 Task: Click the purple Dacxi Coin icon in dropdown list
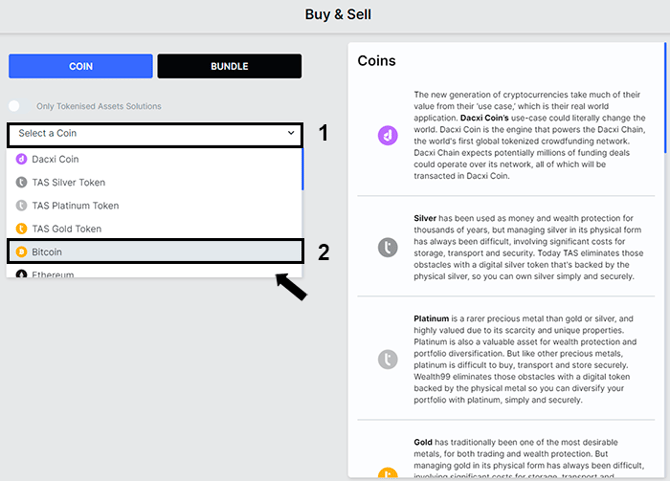(x=21, y=159)
